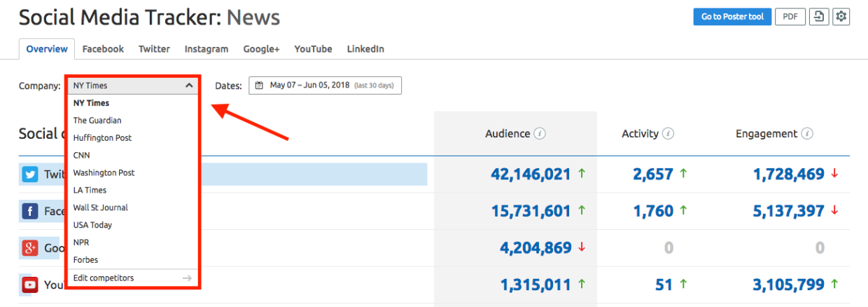This screenshot has height=307, width=868.
Task: Click the Facebook logo icon
Action: [29, 211]
